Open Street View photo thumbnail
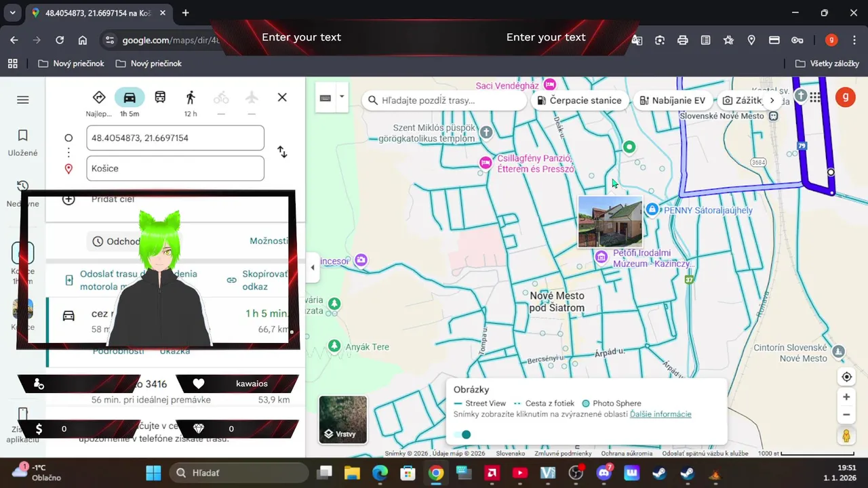The image size is (868, 488). 610,222
